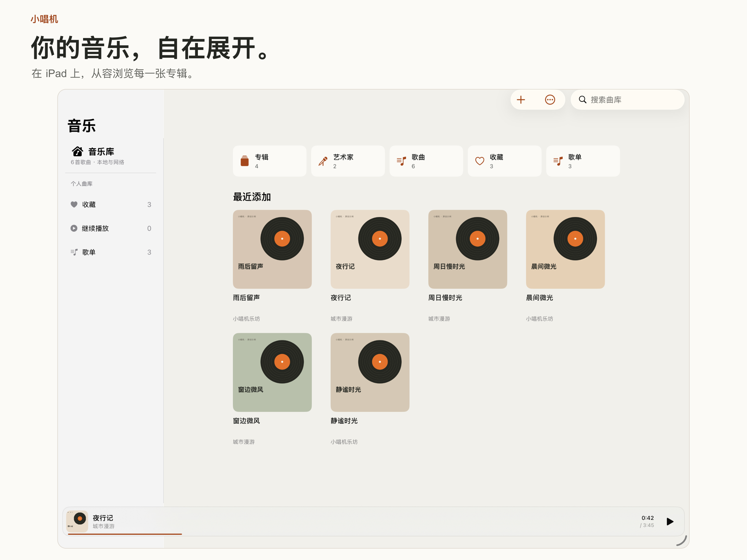Click the now playing cover thumbnail
The width and height of the screenshot is (747, 560).
pos(77,521)
